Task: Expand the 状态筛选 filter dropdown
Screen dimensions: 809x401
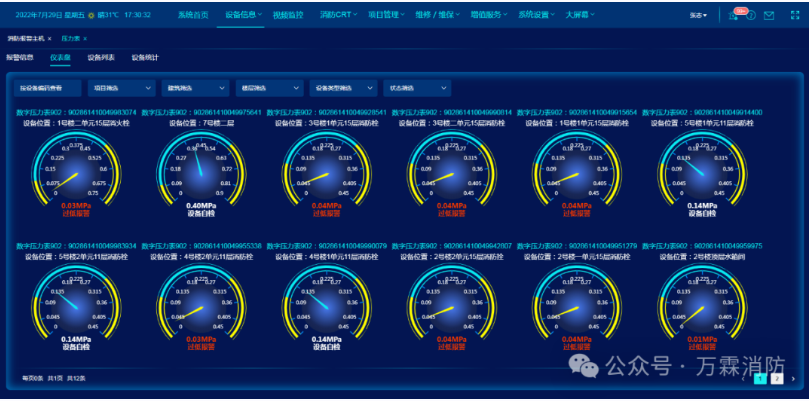Action: click(x=417, y=88)
